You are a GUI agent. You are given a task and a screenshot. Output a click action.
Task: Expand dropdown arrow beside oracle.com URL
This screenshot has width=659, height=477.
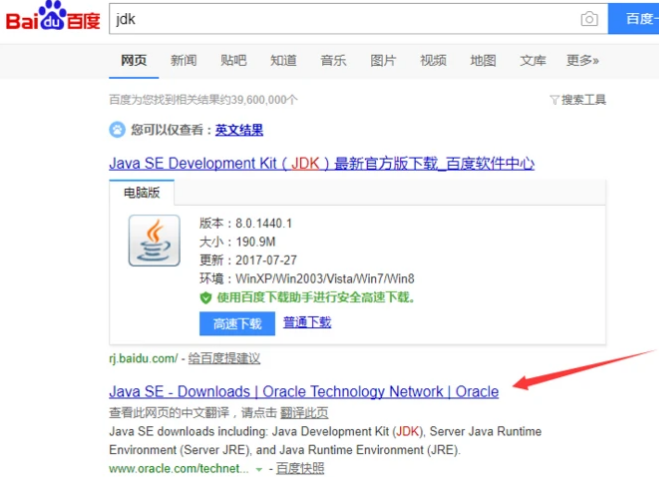pos(259,469)
